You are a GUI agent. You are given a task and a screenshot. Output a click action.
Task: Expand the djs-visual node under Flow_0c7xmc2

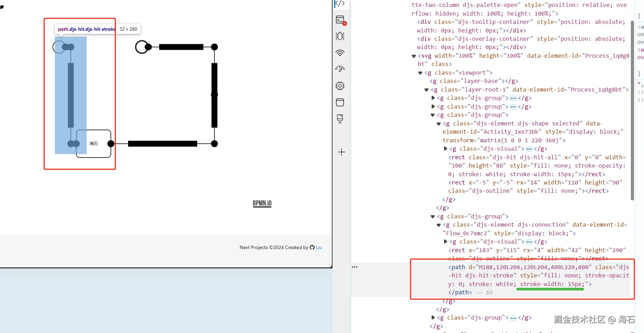pos(445,242)
